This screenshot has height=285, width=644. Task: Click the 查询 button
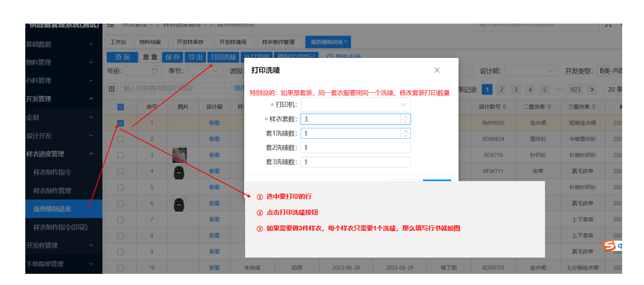click(122, 57)
